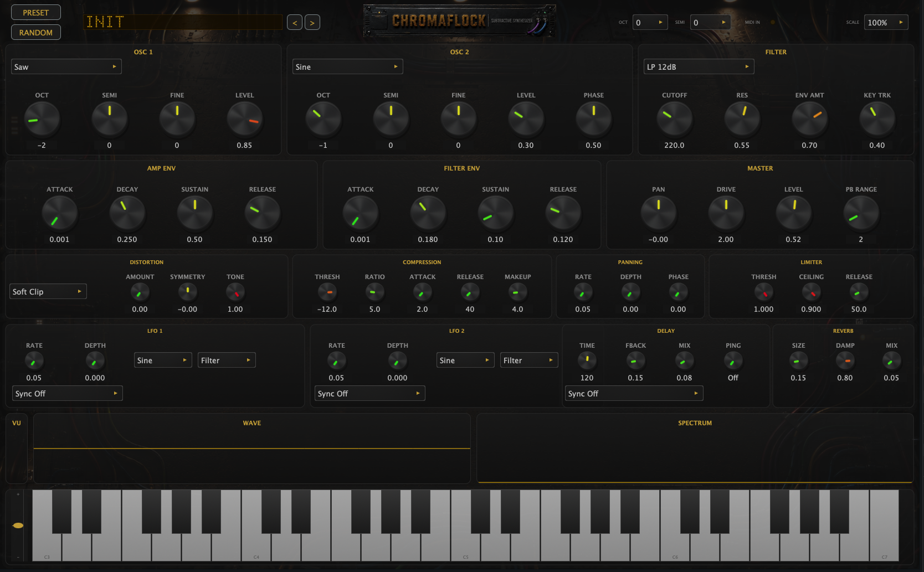Screen dimensions: 924x572
Task: Open global OCT transpose dropdown
Action: tap(650, 22)
